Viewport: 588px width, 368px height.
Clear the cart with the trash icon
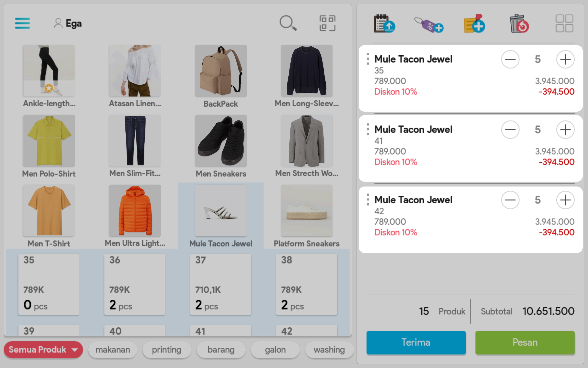519,24
